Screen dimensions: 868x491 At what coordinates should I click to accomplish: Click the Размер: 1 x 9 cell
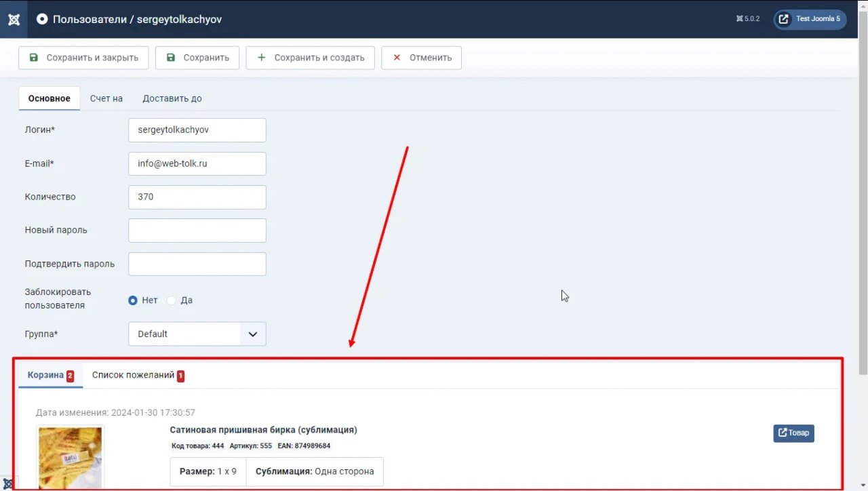coord(208,471)
